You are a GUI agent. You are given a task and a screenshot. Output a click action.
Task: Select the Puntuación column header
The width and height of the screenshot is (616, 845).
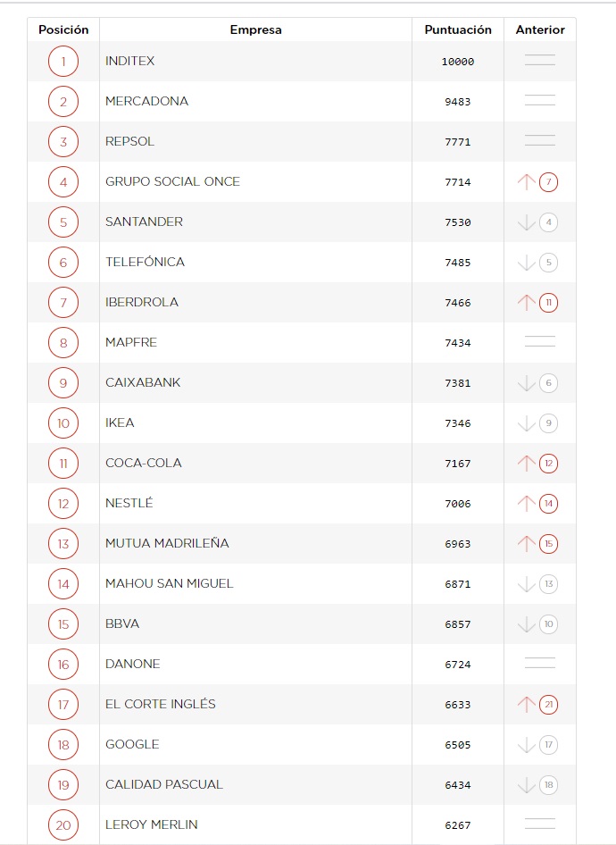[x=458, y=29]
